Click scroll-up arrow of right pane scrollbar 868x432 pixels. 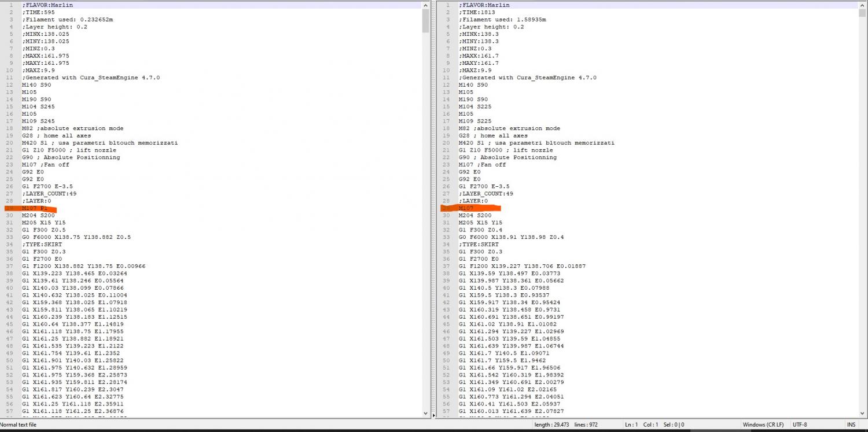coord(862,5)
